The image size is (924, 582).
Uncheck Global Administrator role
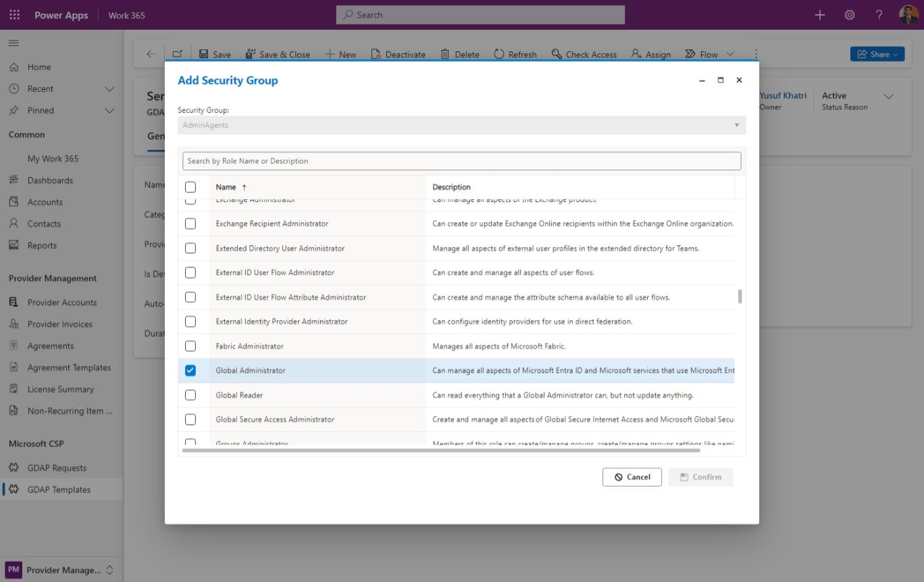pyautogui.click(x=190, y=371)
